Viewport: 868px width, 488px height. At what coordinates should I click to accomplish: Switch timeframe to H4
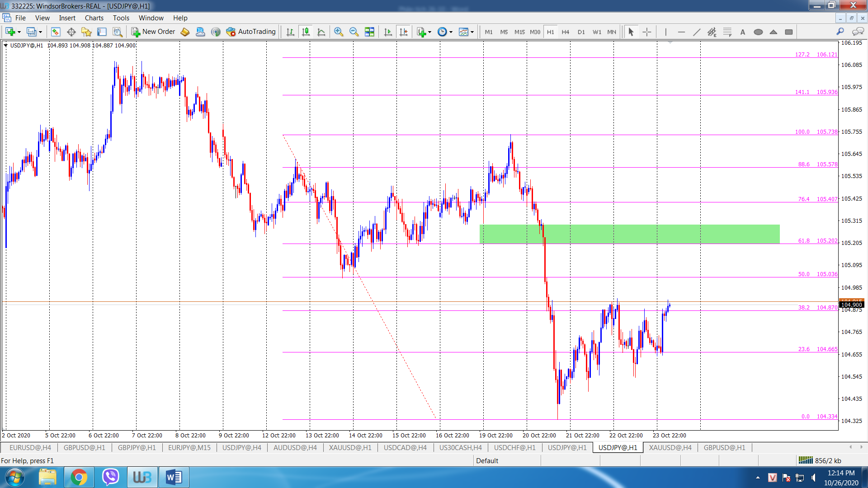point(566,32)
